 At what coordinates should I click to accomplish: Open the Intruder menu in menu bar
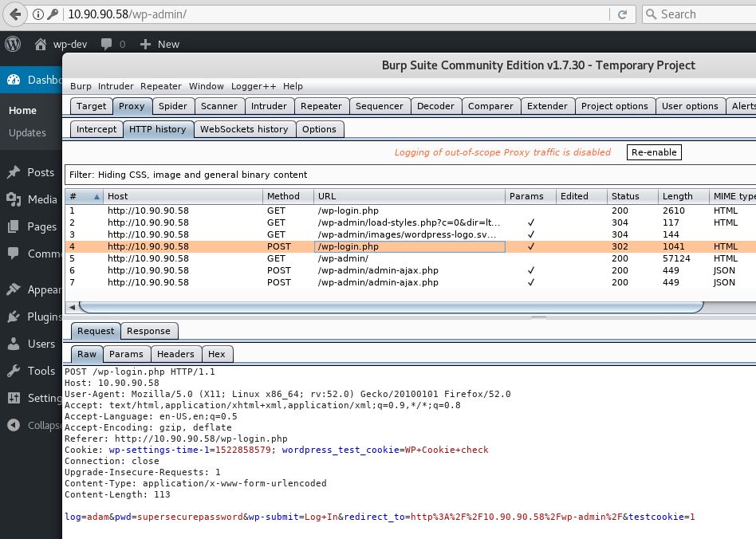116,86
